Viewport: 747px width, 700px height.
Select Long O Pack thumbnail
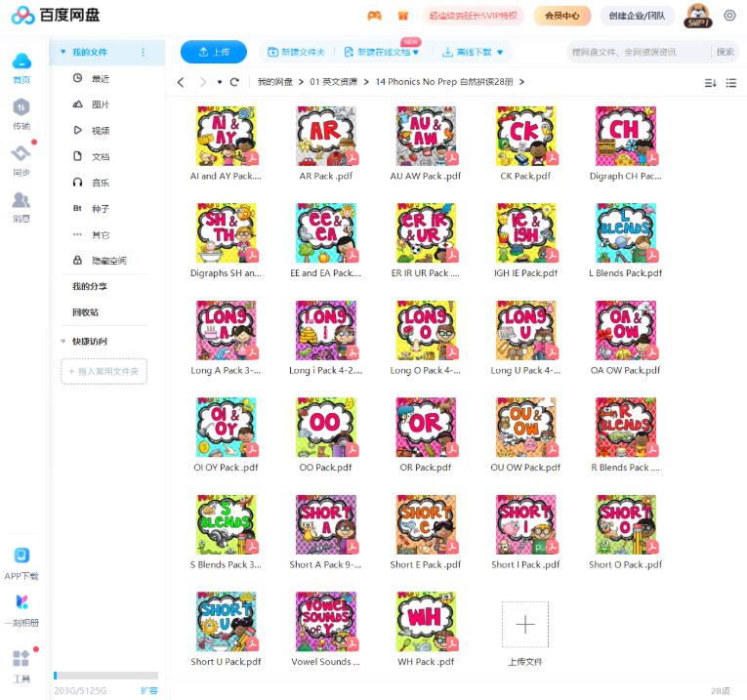pyautogui.click(x=426, y=331)
